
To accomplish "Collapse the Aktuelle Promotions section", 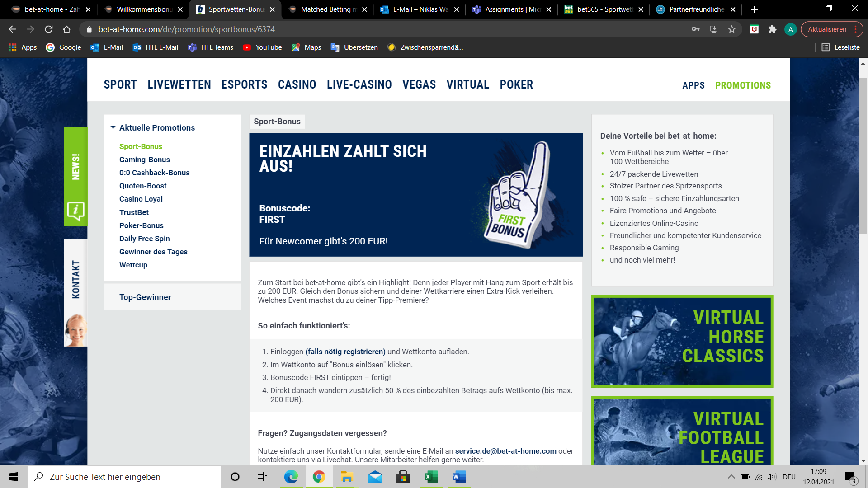I will 152,128.
